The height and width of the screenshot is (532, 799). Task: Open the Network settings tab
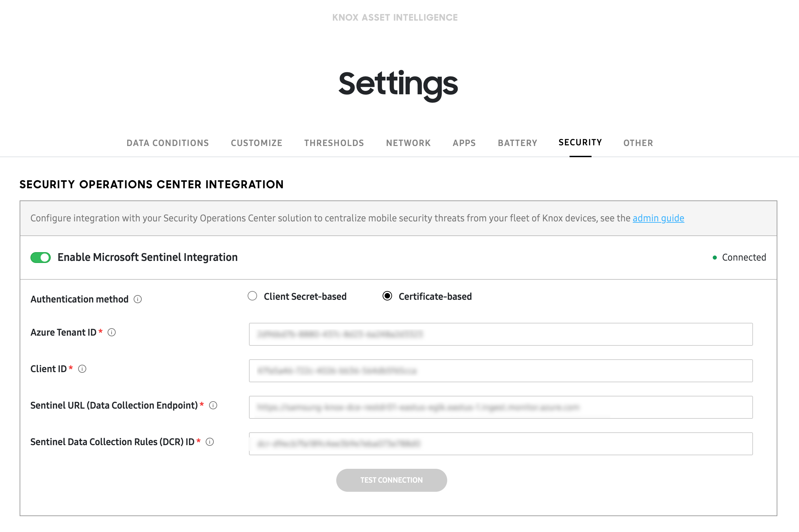click(409, 143)
